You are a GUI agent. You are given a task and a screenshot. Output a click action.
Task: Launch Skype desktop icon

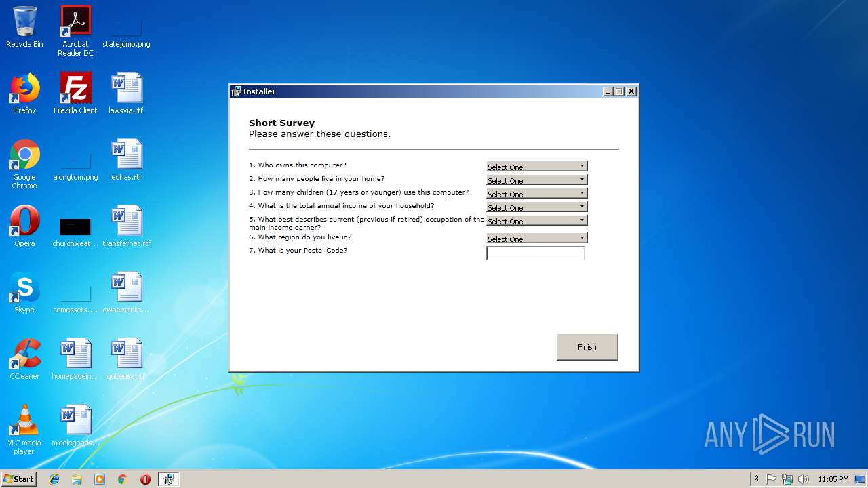coord(24,293)
